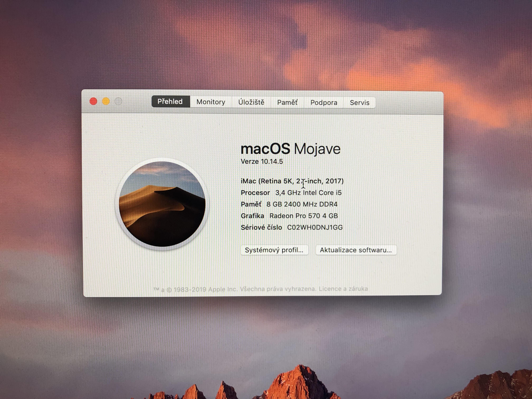The image size is (532, 399).
Task: Click the Mojave desert dune icon
Action: (162, 204)
